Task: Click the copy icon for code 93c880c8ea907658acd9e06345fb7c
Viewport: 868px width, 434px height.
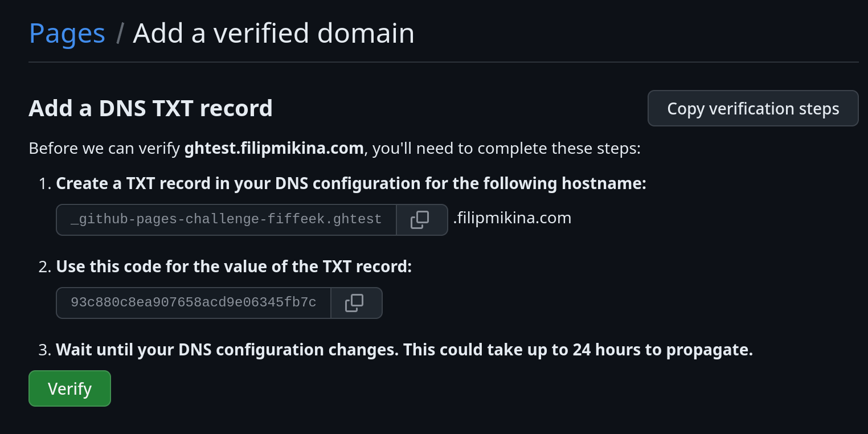Action: click(x=356, y=302)
